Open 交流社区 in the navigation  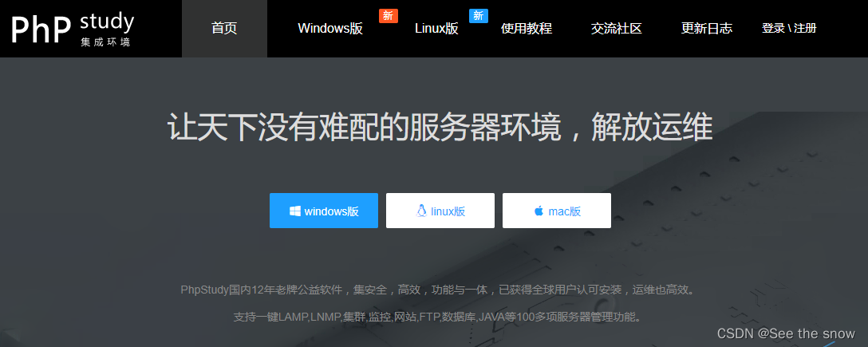click(x=616, y=29)
